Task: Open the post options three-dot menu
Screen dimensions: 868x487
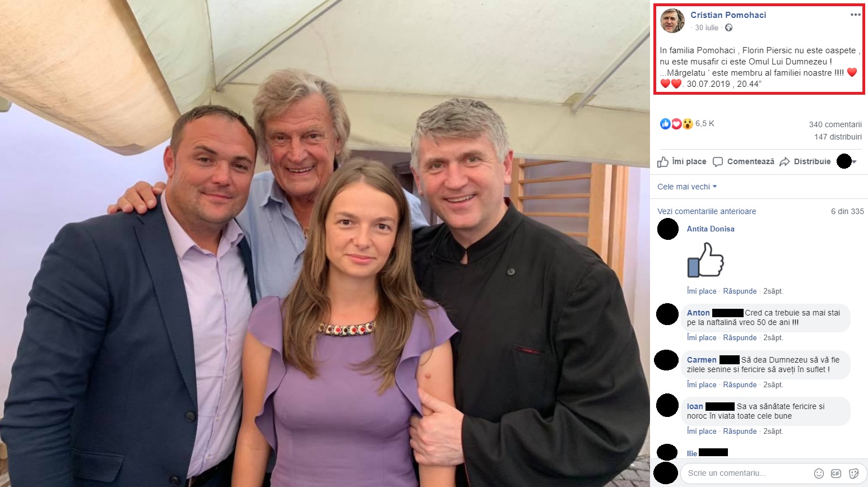Action: 855,15
